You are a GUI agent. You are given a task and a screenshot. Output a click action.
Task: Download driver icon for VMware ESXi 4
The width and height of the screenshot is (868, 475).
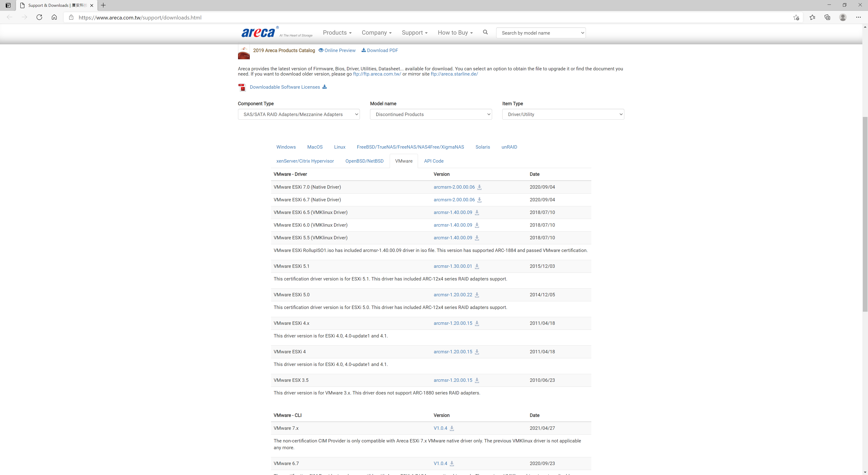click(477, 352)
